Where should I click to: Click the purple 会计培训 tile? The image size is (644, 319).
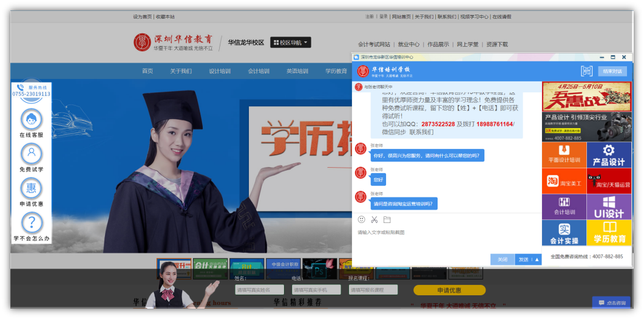tap(564, 207)
